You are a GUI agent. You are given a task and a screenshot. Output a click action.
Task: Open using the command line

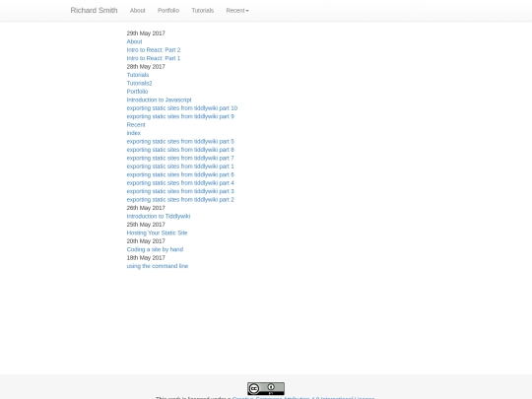(157, 266)
